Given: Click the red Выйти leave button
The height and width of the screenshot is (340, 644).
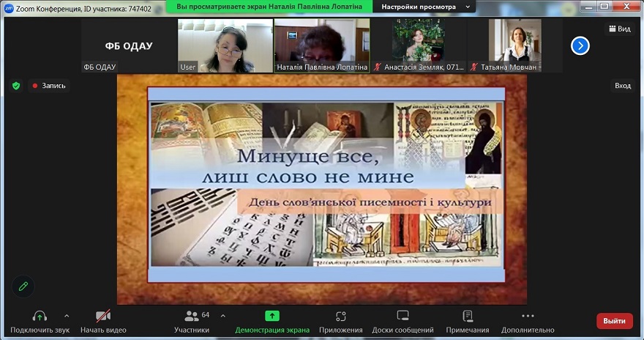Looking at the screenshot, I should tap(614, 321).
